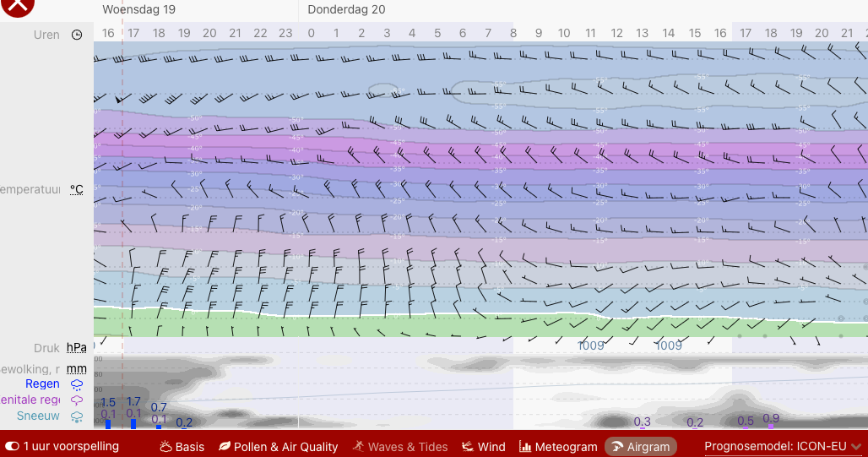
Task: Click convective rain value 0.5
Action: click(745, 422)
